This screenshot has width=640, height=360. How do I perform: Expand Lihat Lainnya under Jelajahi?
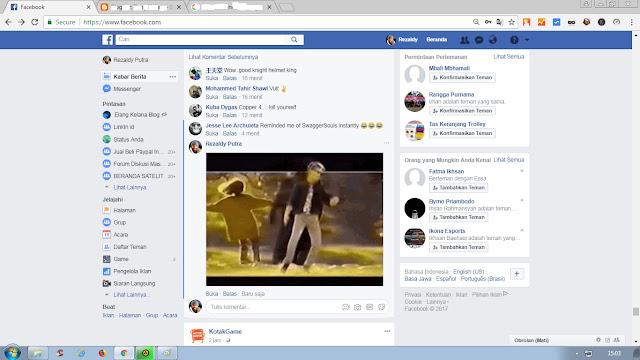point(130,295)
